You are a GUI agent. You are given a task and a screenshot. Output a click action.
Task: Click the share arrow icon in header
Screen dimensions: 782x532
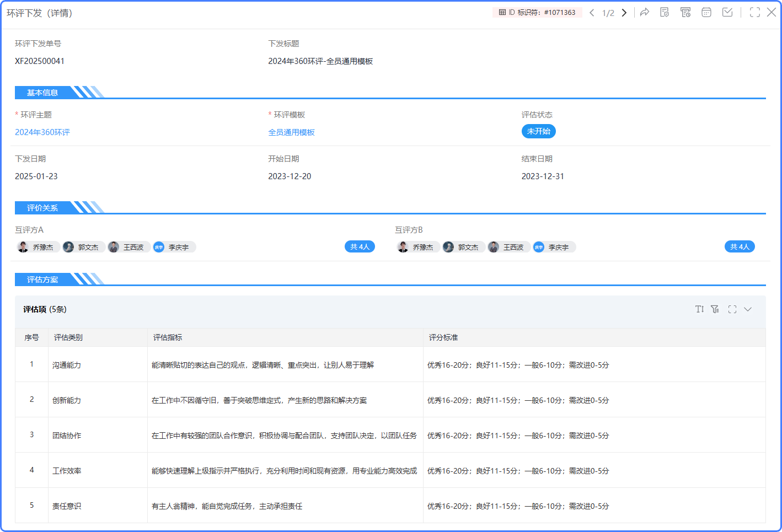[644, 12]
